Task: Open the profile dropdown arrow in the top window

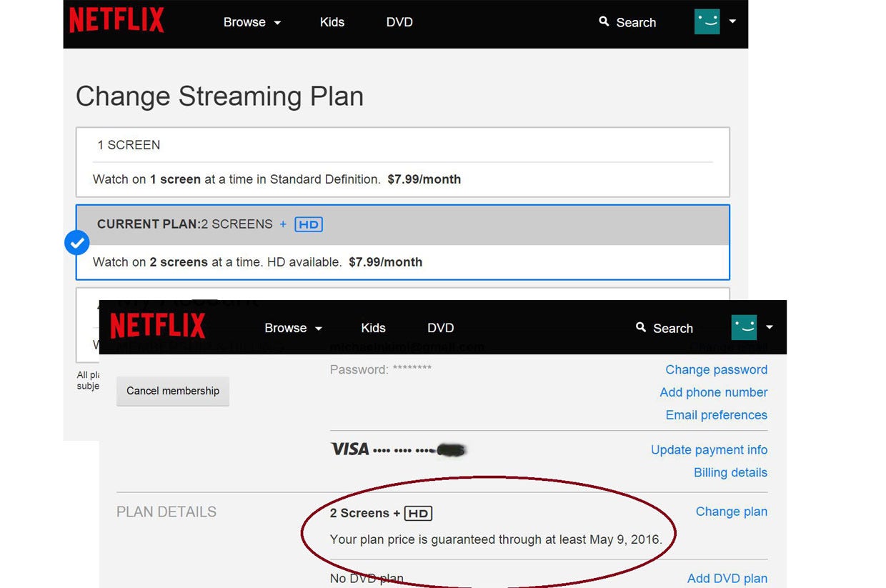Action: tap(732, 21)
